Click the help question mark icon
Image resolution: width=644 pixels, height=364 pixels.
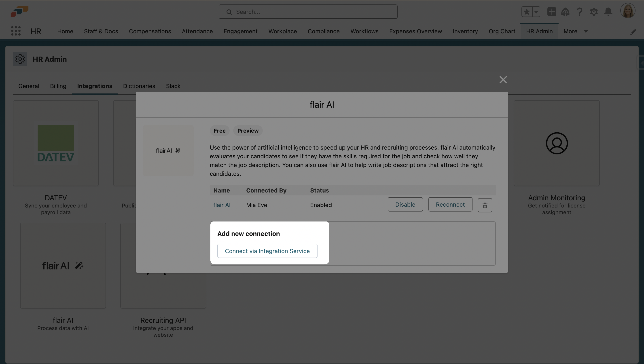pos(580,11)
